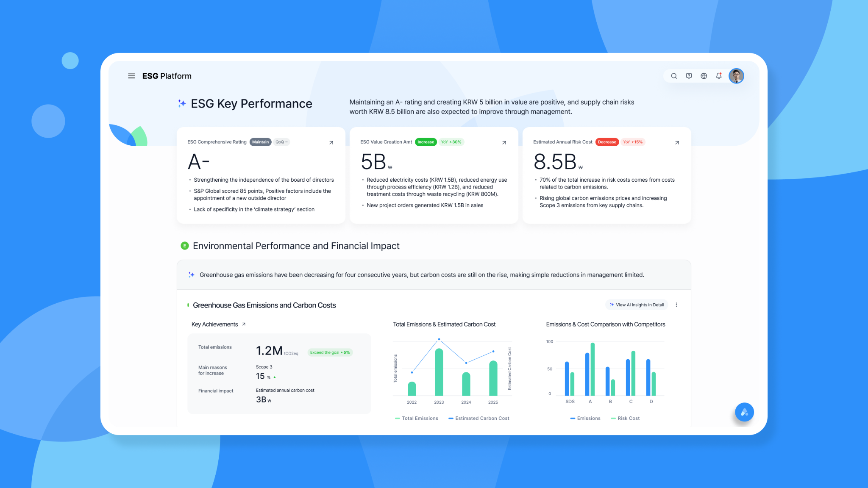Open the profile avatar account menu
This screenshot has height=488, width=868.
pyautogui.click(x=736, y=76)
